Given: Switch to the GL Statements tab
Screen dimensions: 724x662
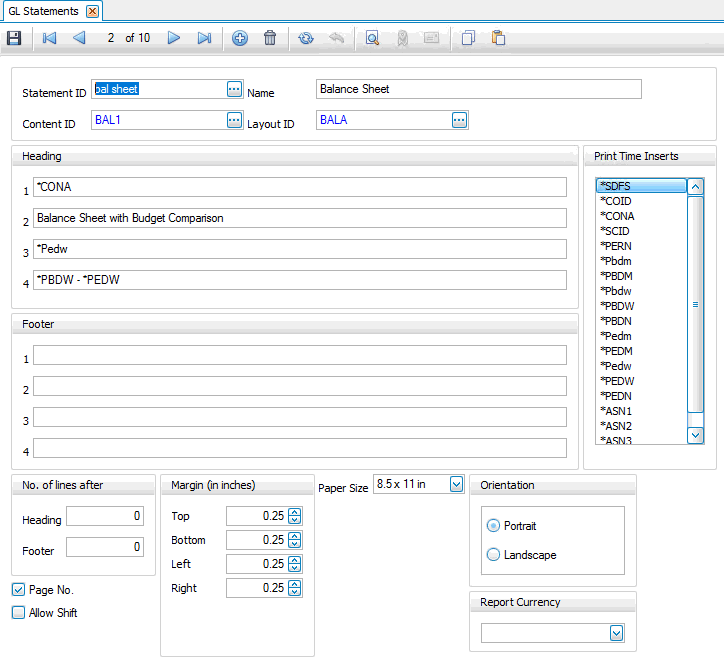Looking at the screenshot, I should pos(42,11).
